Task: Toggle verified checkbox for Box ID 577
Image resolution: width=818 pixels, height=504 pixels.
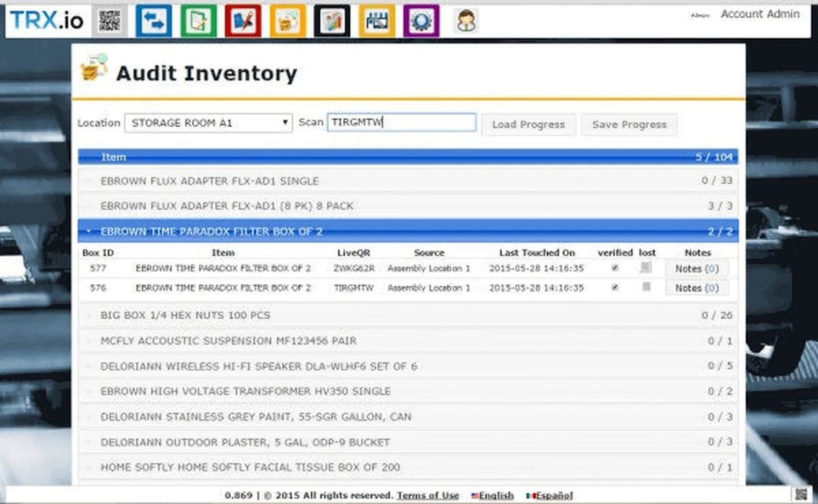Action: pyautogui.click(x=614, y=268)
